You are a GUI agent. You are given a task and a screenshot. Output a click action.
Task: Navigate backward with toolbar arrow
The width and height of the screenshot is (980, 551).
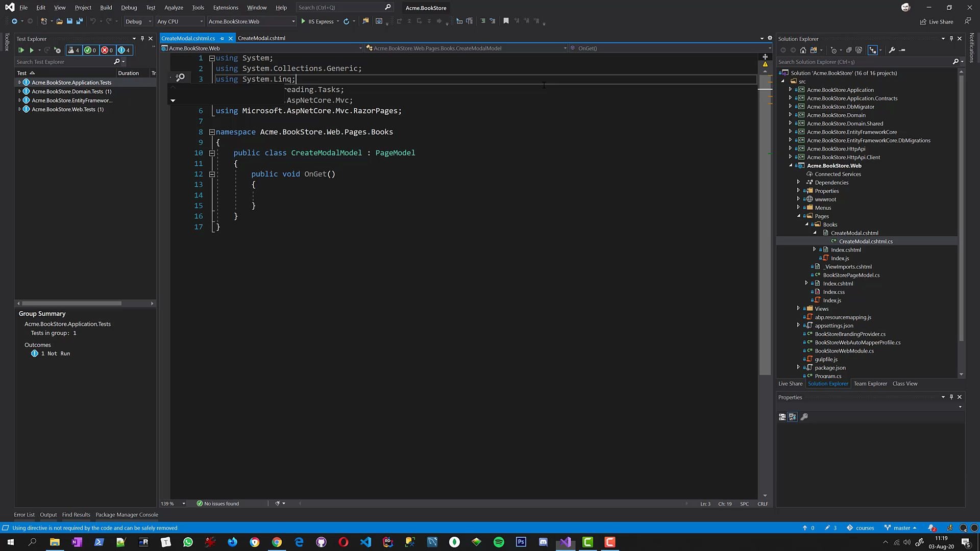coord(14,21)
